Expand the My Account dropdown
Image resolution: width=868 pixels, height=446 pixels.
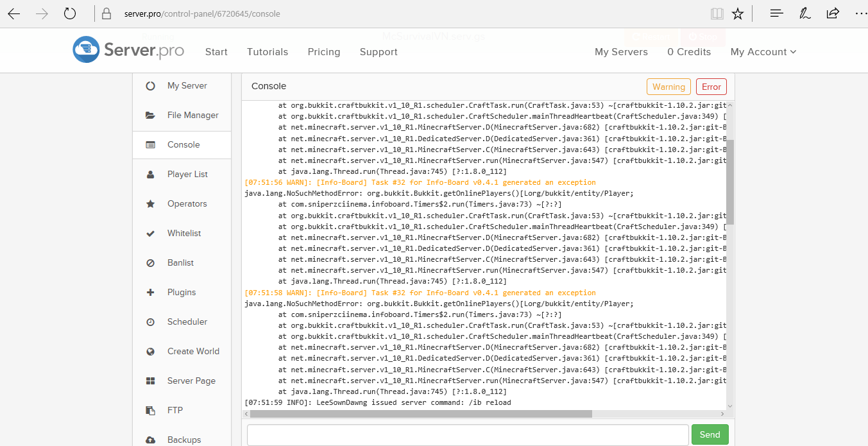point(763,52)
